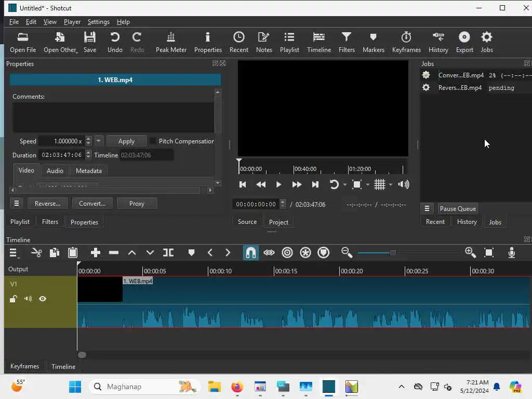The image size is (532, 399).
Task: Zoom out the timeline magnifier
Action: click(x=347, y=253)
